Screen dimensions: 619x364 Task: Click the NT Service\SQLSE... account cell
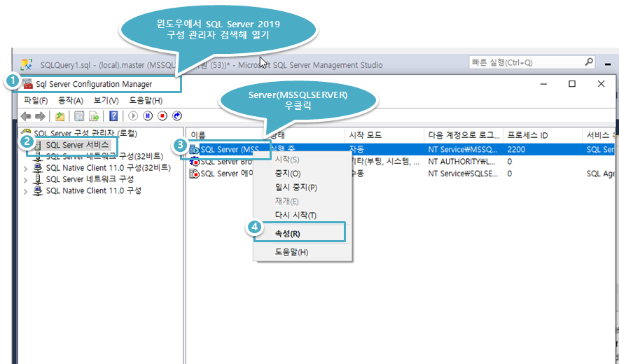coord(463,174)
